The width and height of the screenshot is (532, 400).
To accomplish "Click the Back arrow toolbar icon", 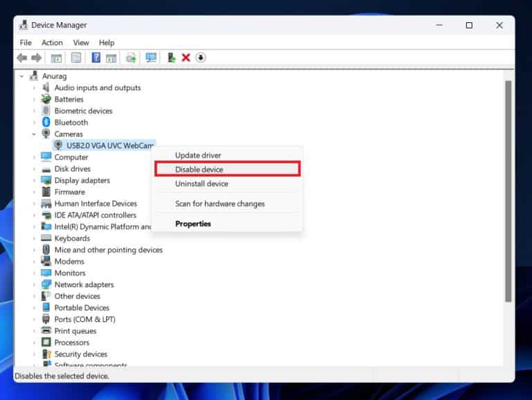I will [22, 57].
